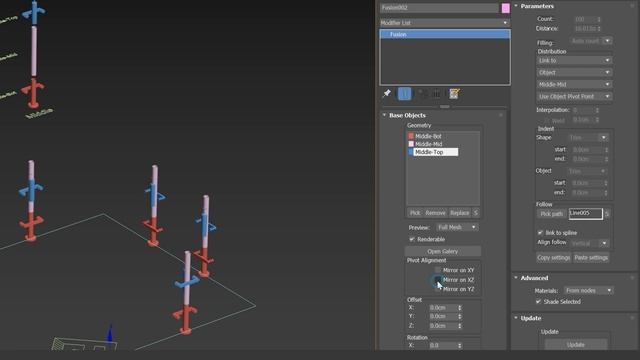Open the Indent Shape dropdown

click(588, 138)
